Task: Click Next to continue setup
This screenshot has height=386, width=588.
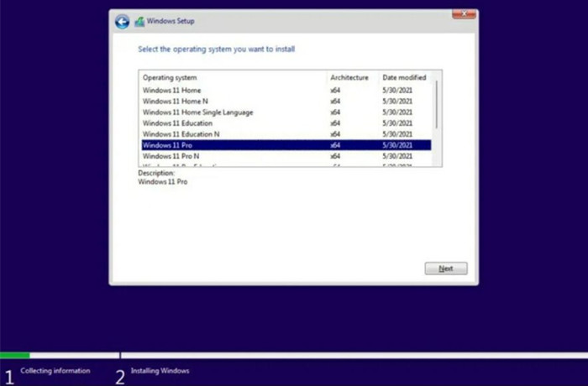Action: pyautogui.click(x=446, y=269)
